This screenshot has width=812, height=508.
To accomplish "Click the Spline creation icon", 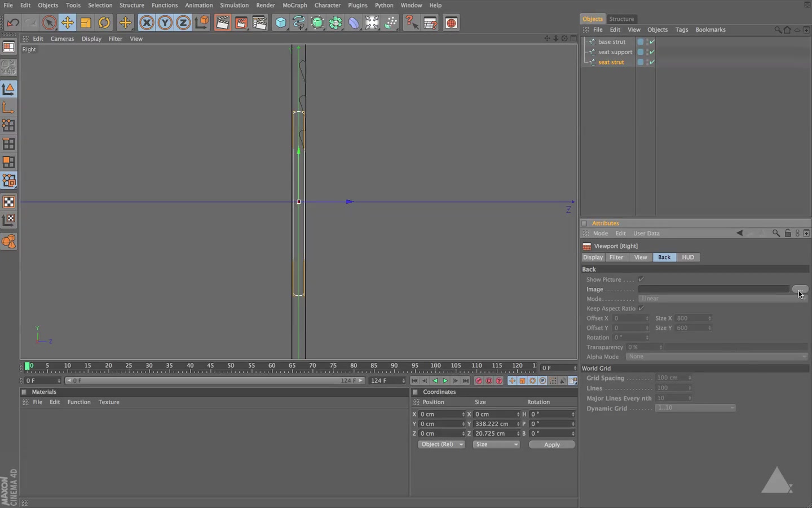I will pos(298,23).
